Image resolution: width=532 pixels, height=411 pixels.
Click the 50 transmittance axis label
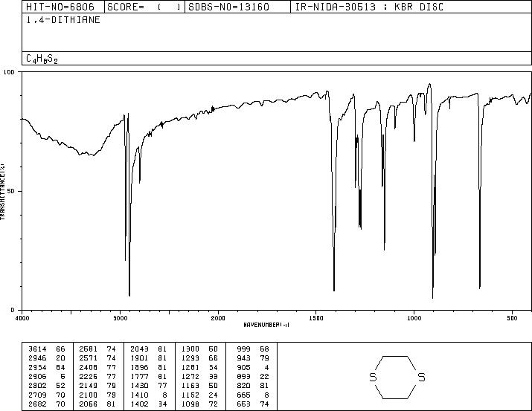(12, 191)
